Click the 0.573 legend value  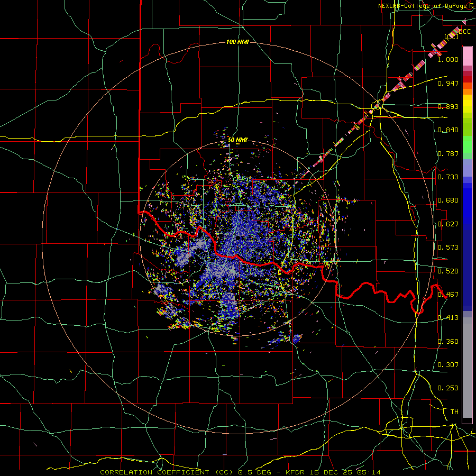(448, 248)
